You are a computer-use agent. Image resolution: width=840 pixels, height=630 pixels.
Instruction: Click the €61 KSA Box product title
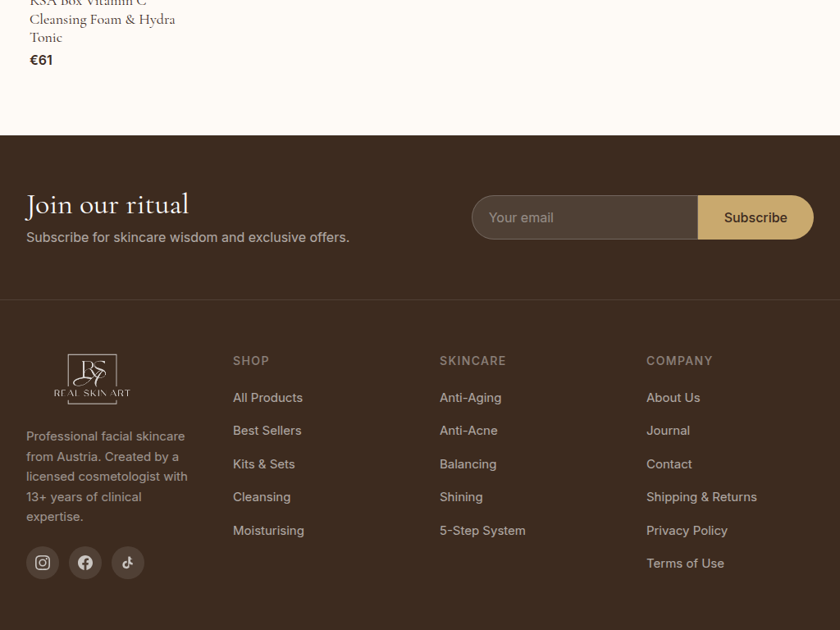click(103, 20)
